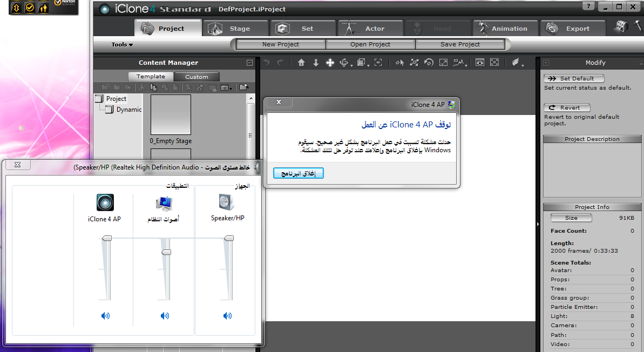Click the system sounds volume slider handle
This screenshot has width=644, height=352.
tap(166, 252)
